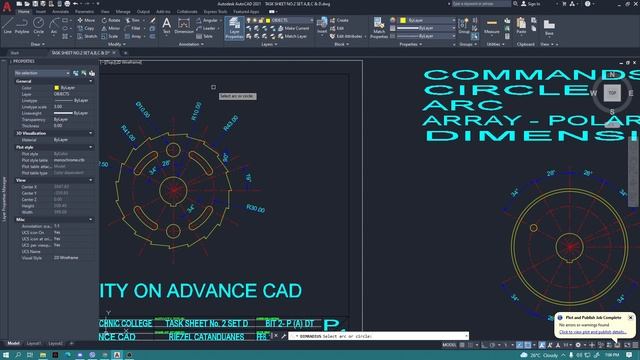Collapse the General section in Properties
Viewport: 640px width, 360px height.
tap(91, 81)
